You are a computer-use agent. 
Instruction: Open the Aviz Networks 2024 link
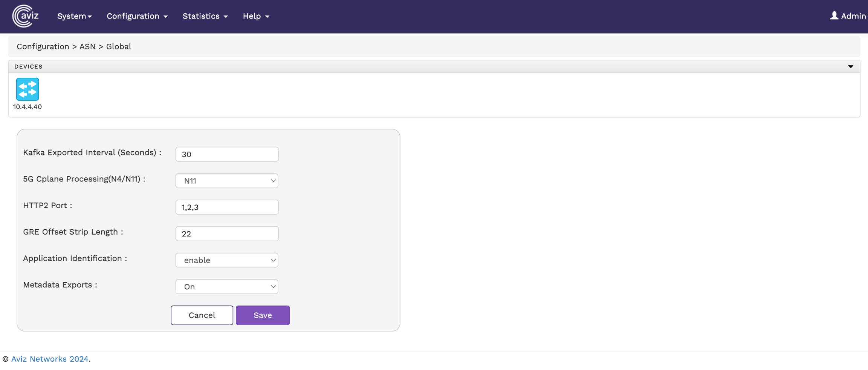(x=50, y=359)
